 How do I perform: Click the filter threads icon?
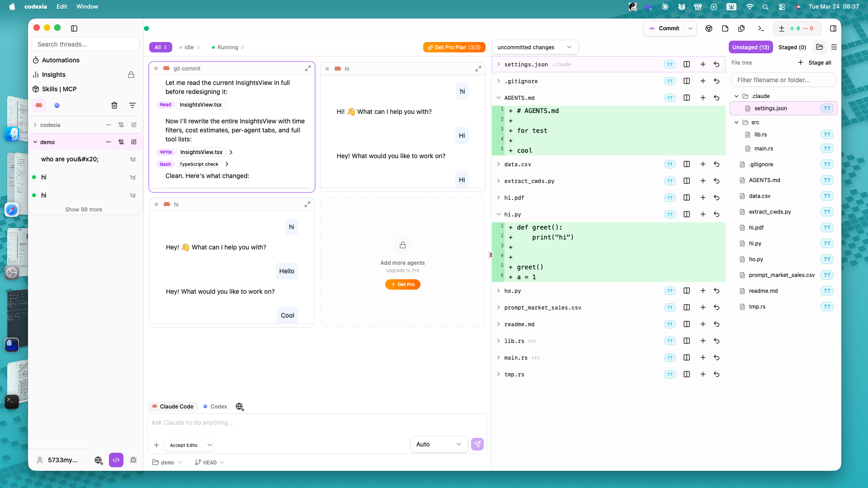click(132, 105)
